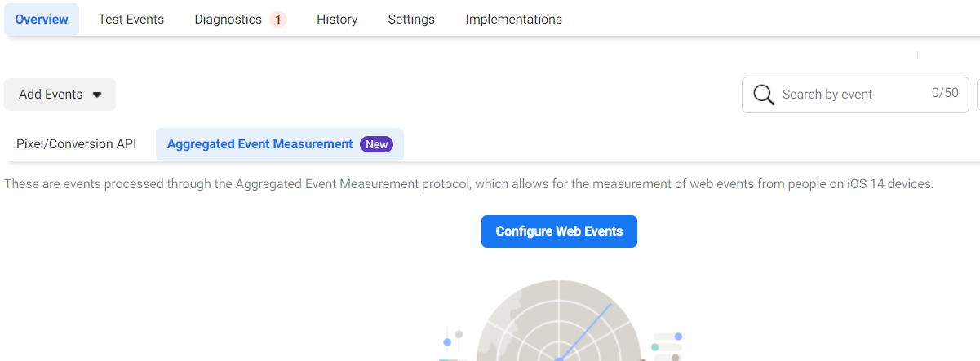Click the magnifying glass search icon

[x=764, y=95]
